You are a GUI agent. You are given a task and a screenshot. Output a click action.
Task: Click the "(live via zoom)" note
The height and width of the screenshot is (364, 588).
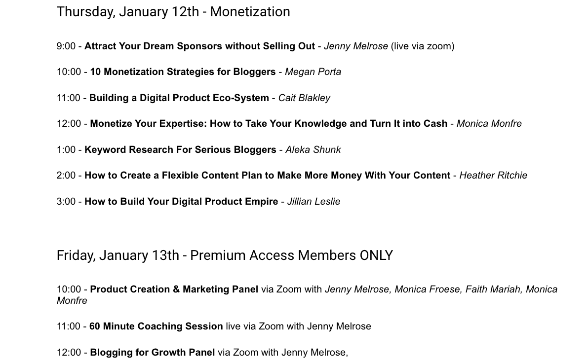coord(422,46)
